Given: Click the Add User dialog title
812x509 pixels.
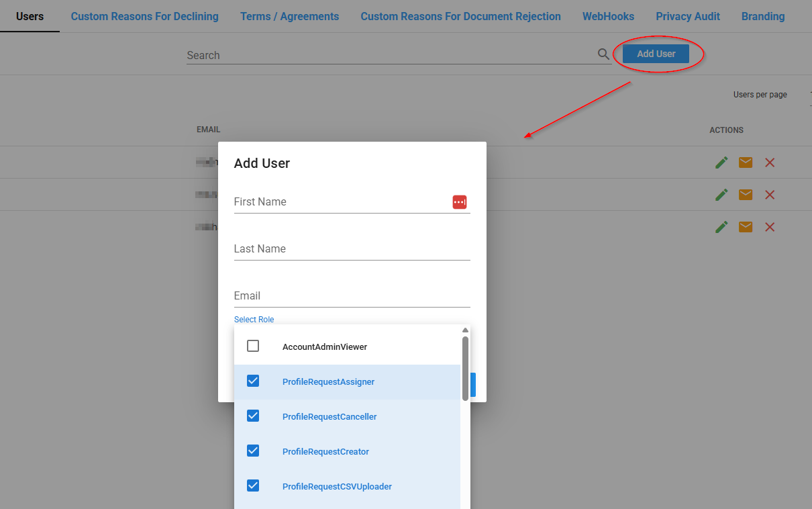Looking at the screenshot, I should tap(262, 163).
